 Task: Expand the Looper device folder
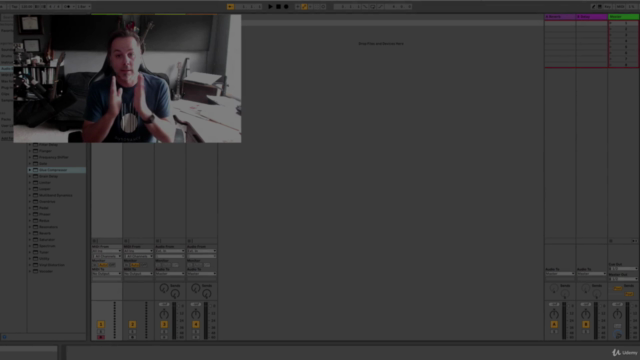[x=30, y=189]
